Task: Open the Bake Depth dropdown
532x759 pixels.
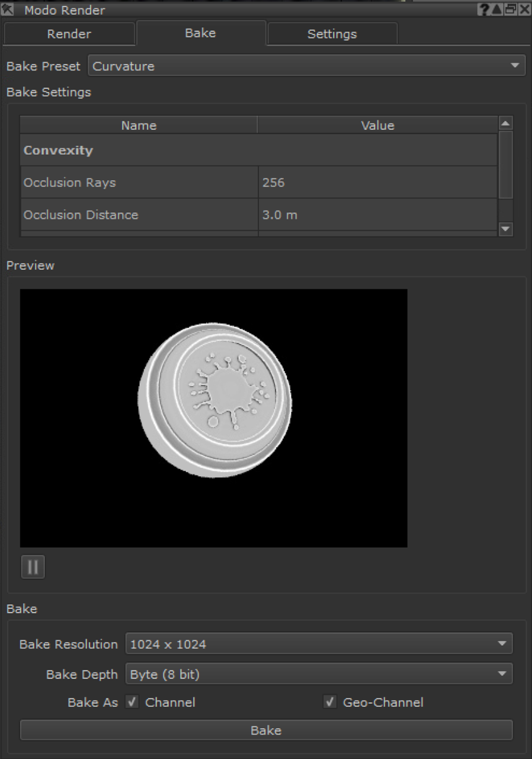Action: coord(319,674)
